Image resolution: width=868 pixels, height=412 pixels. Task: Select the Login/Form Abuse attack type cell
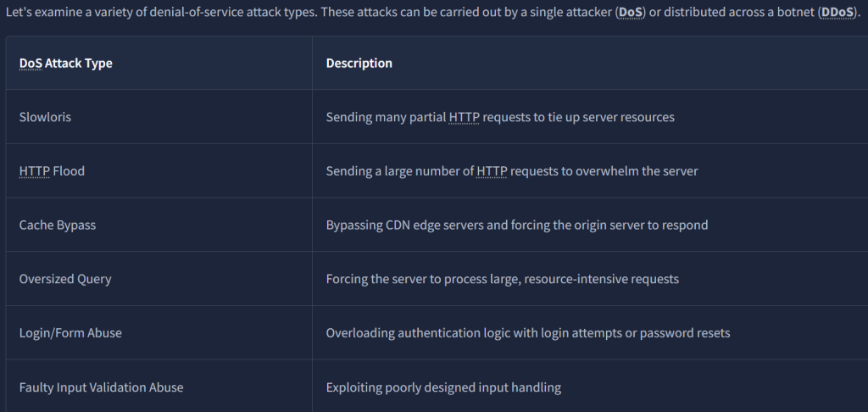tap(70, 333)
